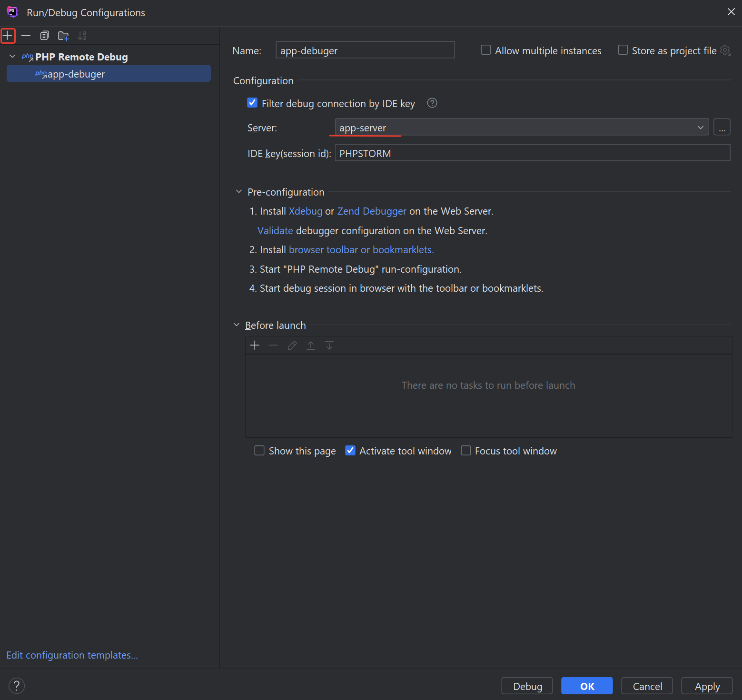This screenshot has height=700, width=742.
Task: Open Edit configuration templates link
Action: point(72,655)
